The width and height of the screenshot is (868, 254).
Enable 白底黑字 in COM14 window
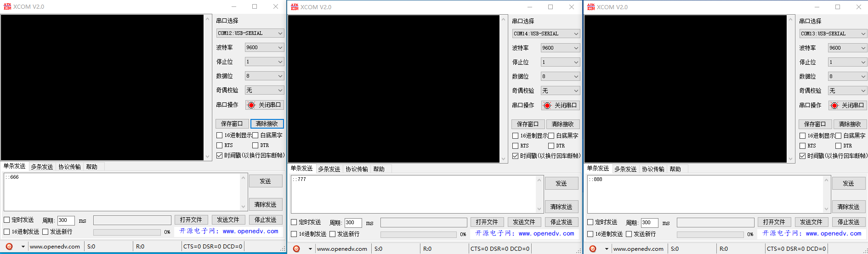pos(551,135)
